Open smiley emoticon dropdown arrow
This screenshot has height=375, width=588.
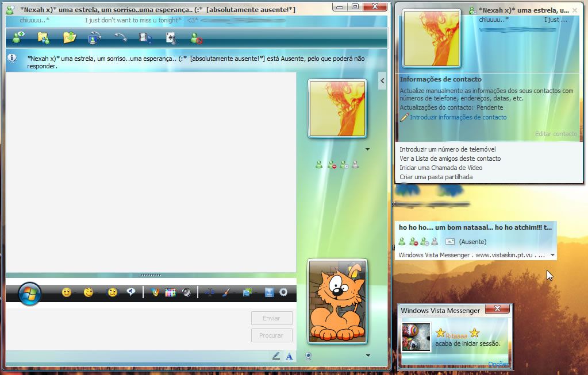coord(74,293)
